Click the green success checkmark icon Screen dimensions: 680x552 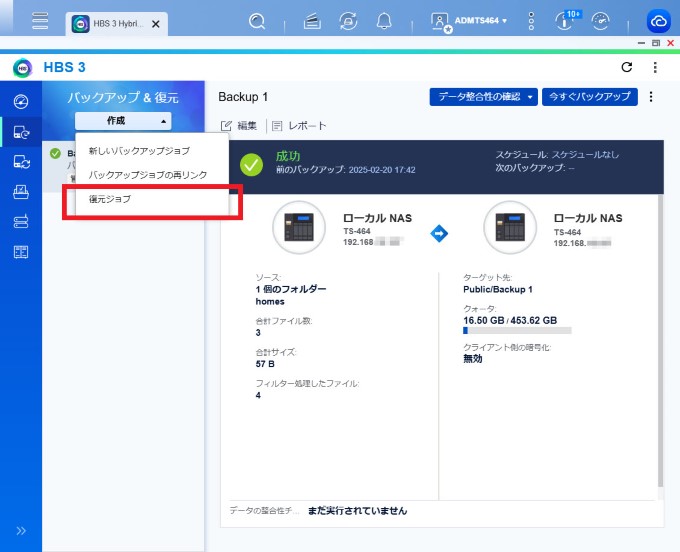(x=251, y=165)
